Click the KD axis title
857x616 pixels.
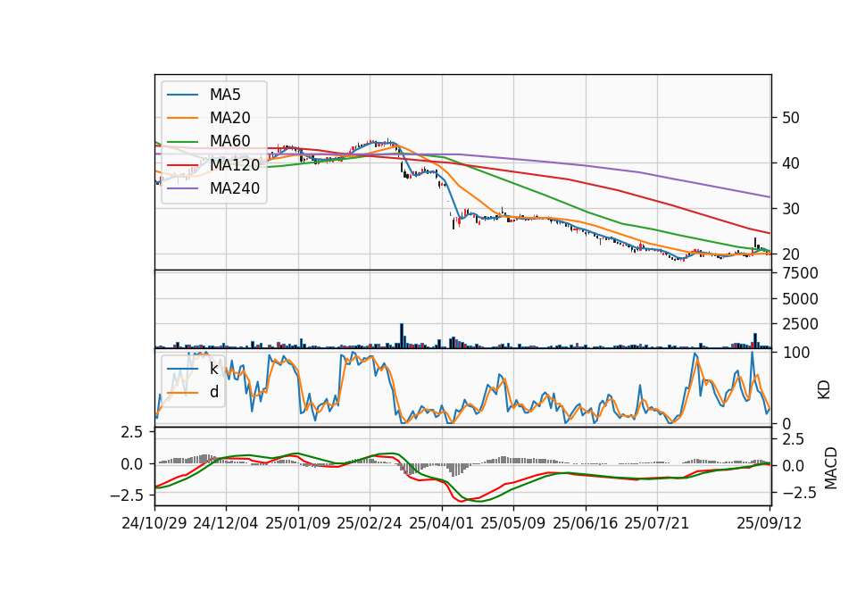tap(824, 389)
